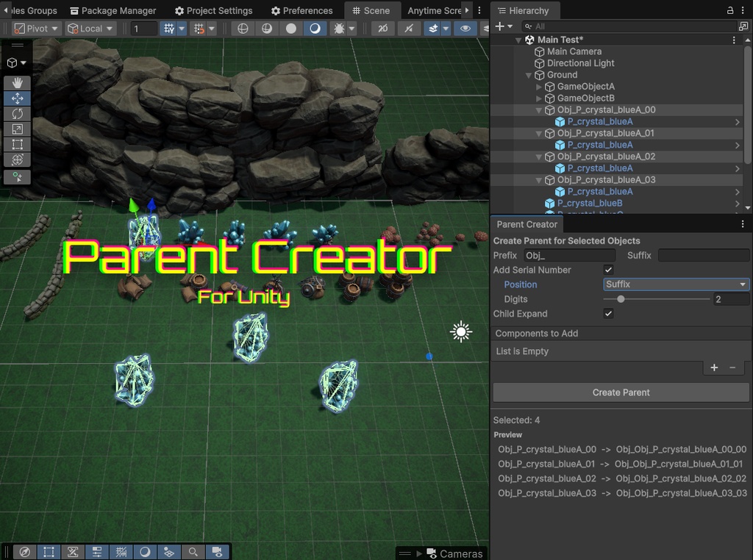Viewport: 753px width, 560px height.
Task: Open the debug draw mode dropdown arrow
Action: pos(351,29)
